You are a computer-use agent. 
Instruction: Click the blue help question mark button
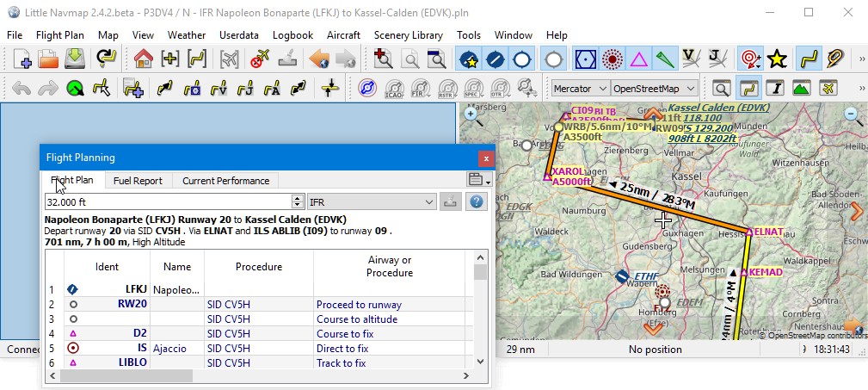tap(475, 202)
